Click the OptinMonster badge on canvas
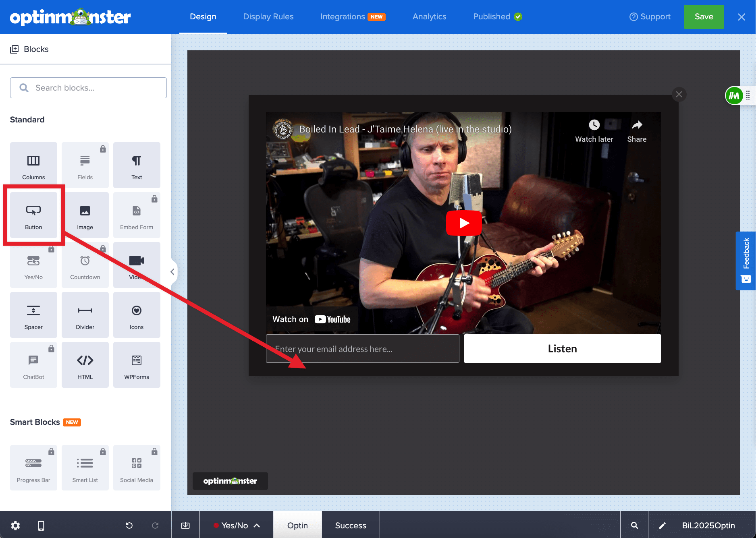 coord(230,481)
